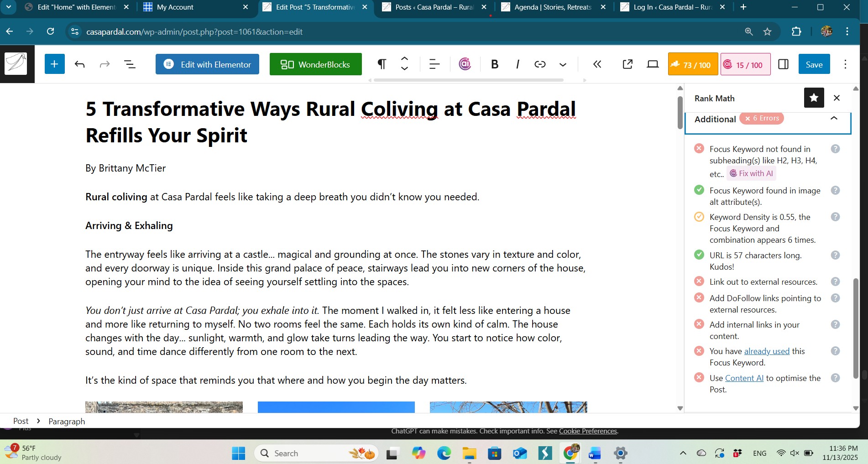
Task: Toggle the settings sidebar panel
Action: [x=783, y=64]
